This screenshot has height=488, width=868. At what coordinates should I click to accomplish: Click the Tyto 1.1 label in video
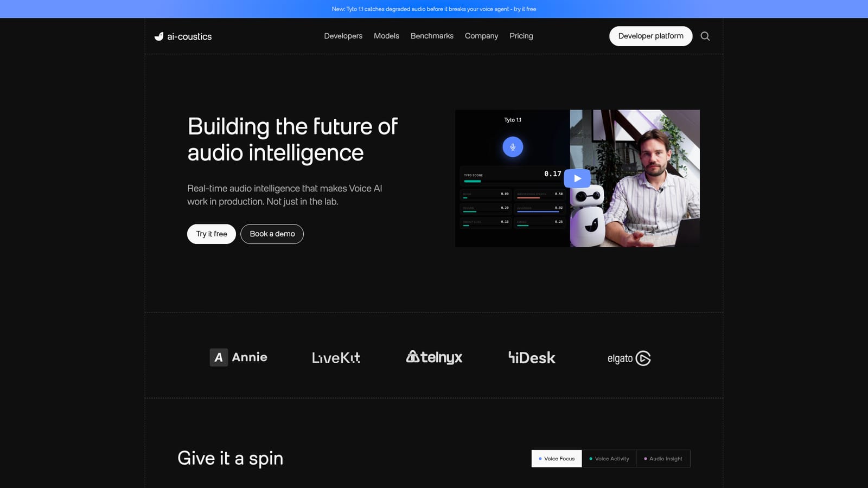tap(513, 120)
